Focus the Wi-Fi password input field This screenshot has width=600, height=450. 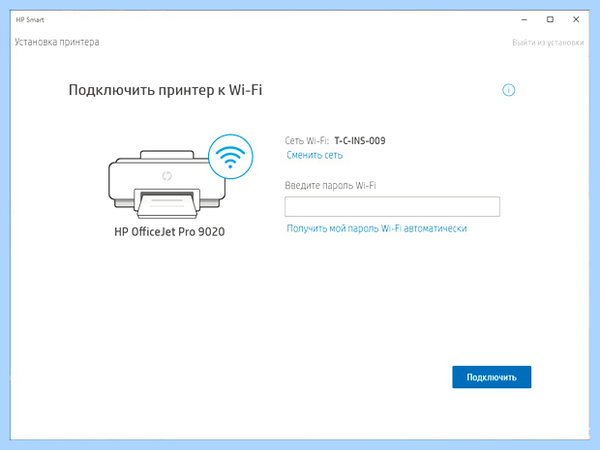point(392,207)
